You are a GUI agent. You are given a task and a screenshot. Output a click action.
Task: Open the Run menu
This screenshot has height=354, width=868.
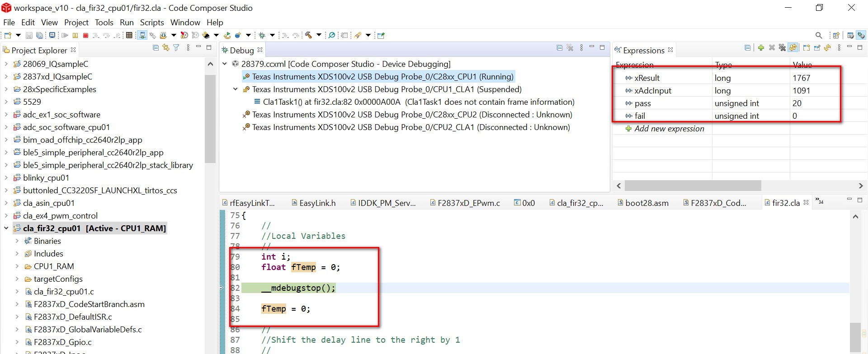pyautogui.click(x=127, y=22)
